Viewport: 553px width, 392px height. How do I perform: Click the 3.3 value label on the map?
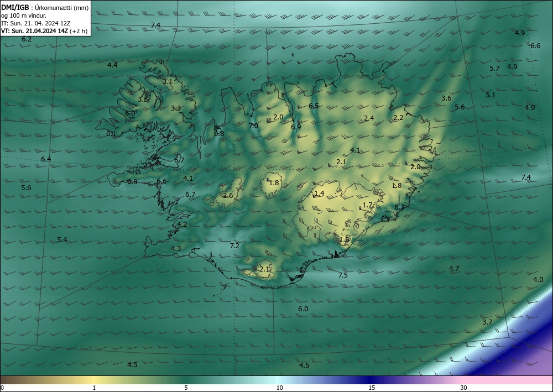[x=176, y=108]
